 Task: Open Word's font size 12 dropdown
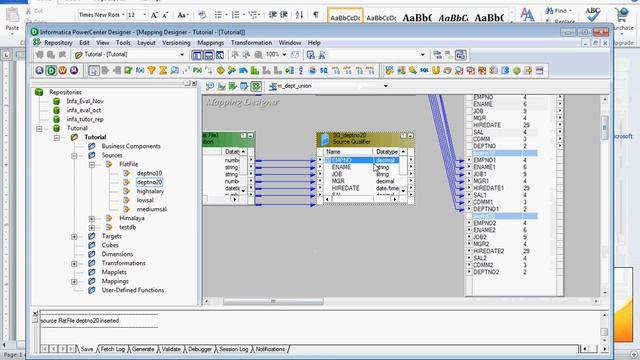144,15
